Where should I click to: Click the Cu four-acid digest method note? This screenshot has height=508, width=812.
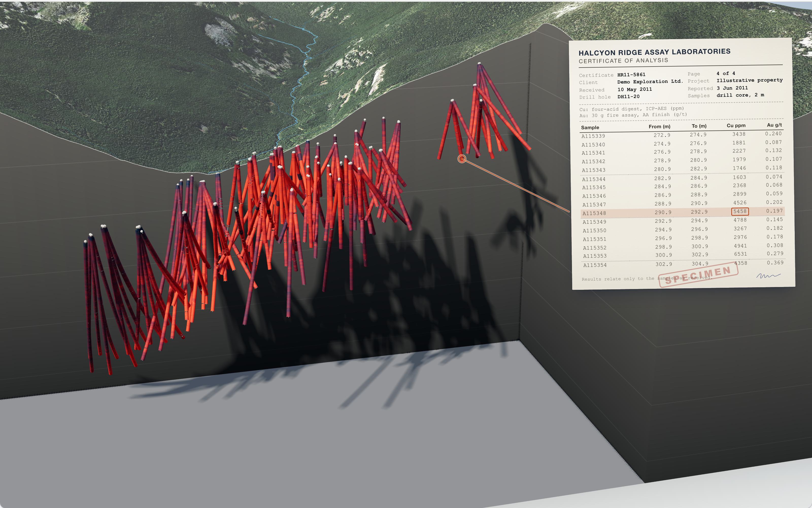[x=632, y=109]
